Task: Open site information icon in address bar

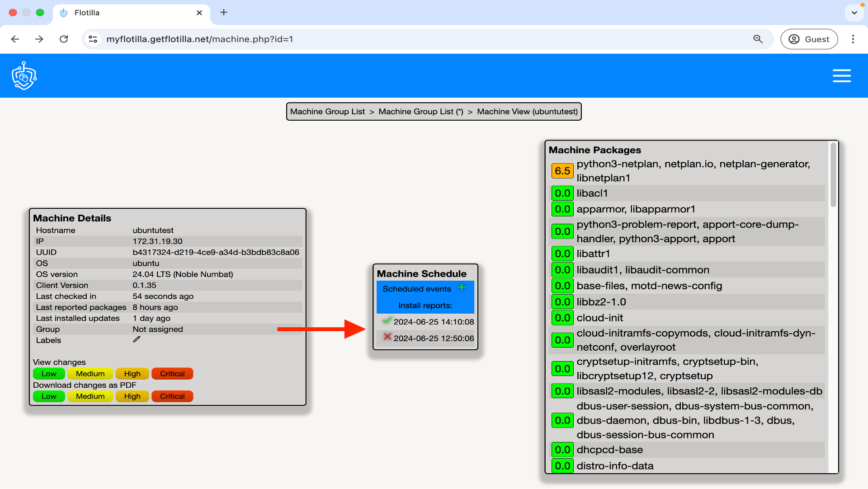Action: pyautogui.click(x=93, y=39)
